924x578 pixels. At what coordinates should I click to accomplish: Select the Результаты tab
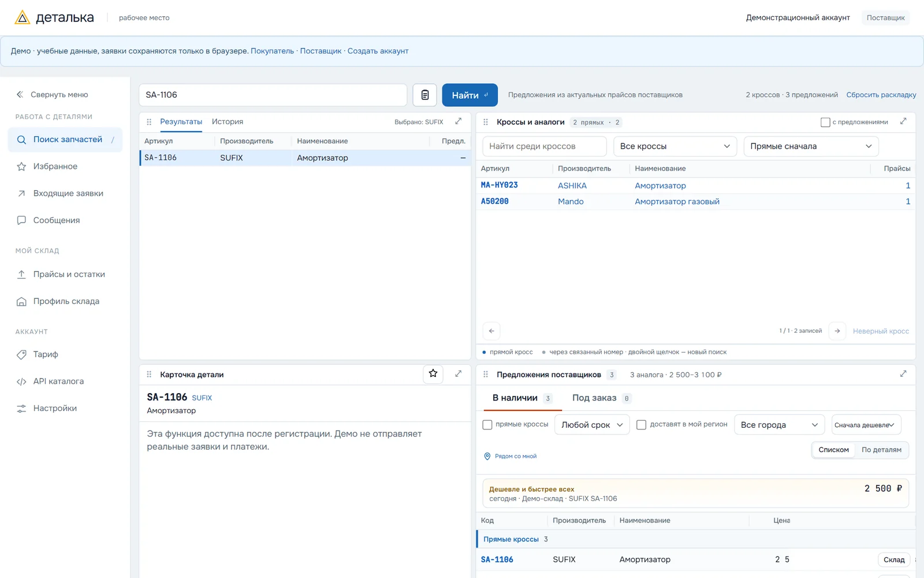click(x=181, y=121)
